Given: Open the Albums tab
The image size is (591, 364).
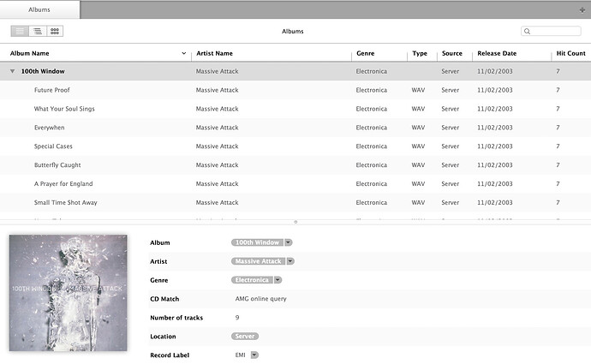Looking at the screenshot, I should tap(39, 9).
